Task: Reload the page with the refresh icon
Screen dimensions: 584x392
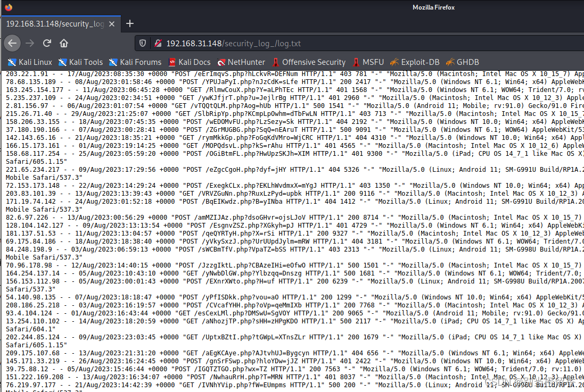Action: coord(47,43)
